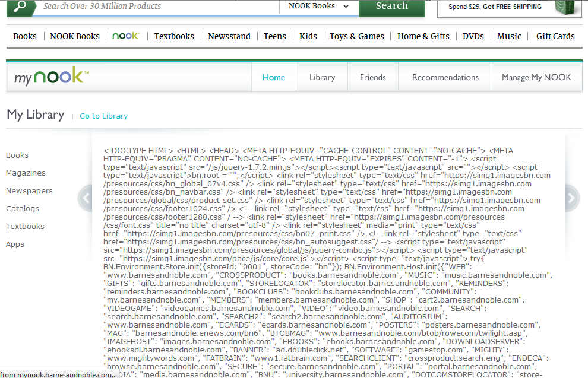Open the Home & Gifts navigation menu
Viewport: 588px width, 378px height.
point(423,36)
